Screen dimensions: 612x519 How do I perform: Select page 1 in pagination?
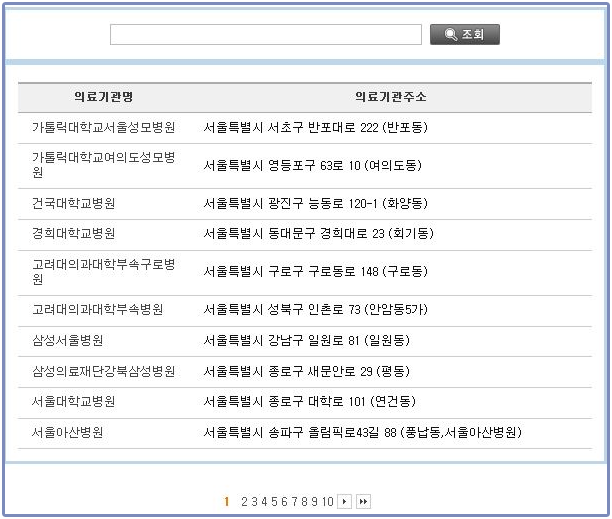pos(226,501)
